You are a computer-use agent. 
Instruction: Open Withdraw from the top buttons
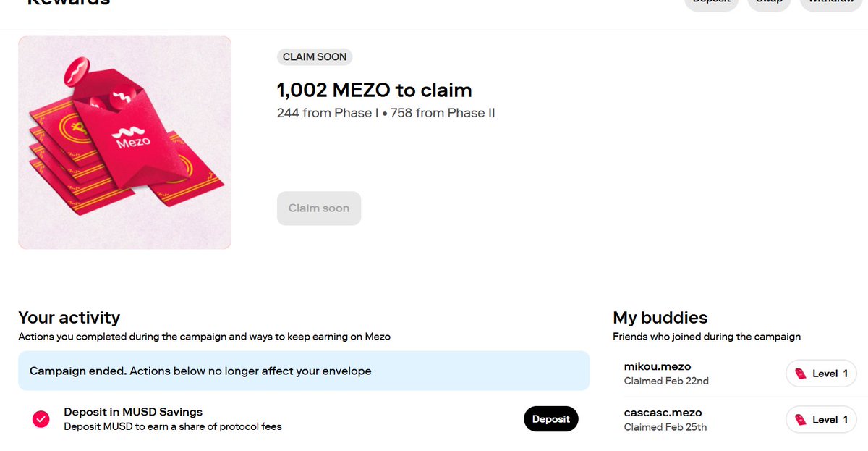(x=830, y=4)
